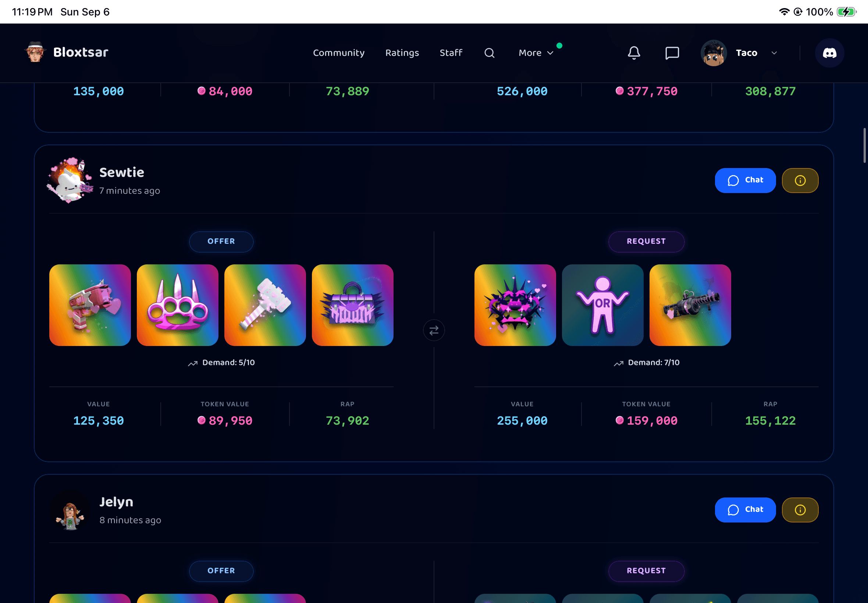
Task: Chat with Sewtie
Action: (x=745, y=181)
